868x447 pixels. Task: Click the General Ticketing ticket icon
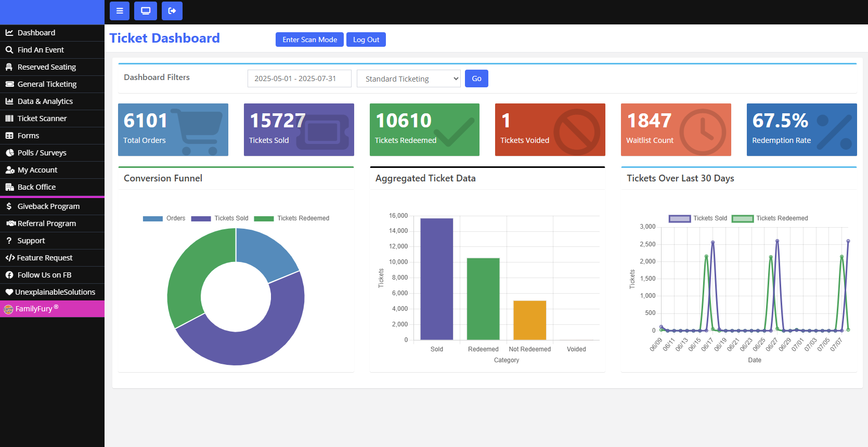click(9, 84)
